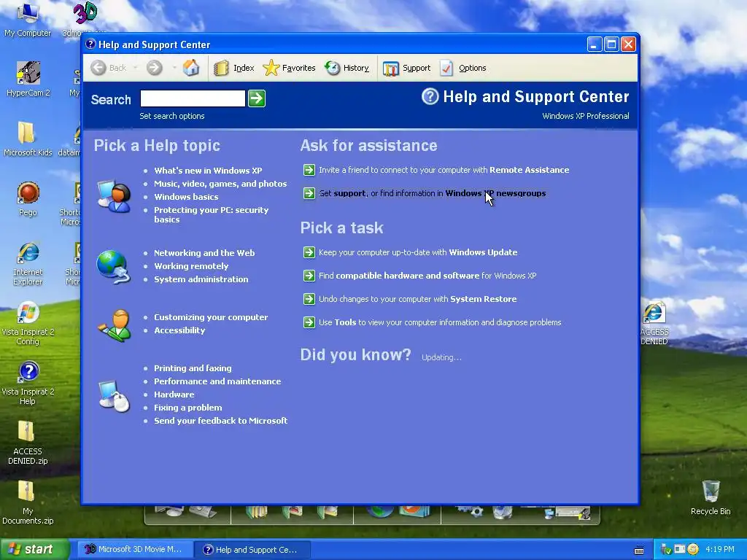Select the Pego desktop icon
Screen dimensions: 747x560
tap(28, 198)
